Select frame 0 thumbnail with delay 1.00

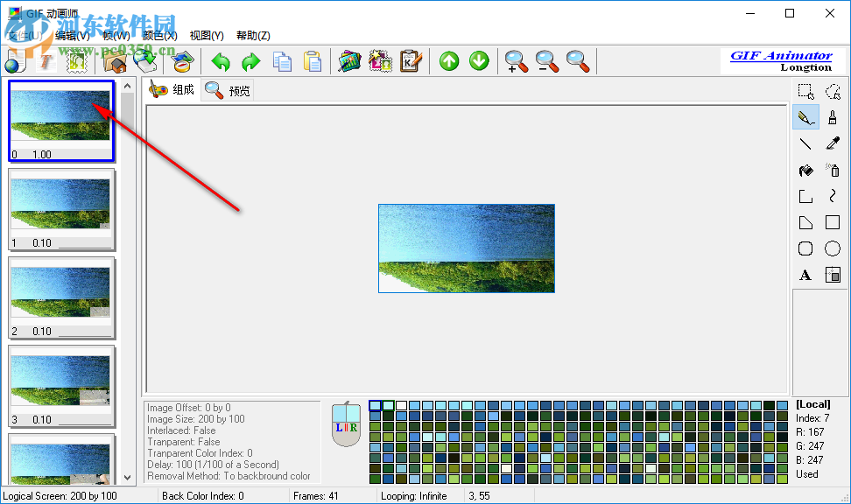[x=60, y=121]
